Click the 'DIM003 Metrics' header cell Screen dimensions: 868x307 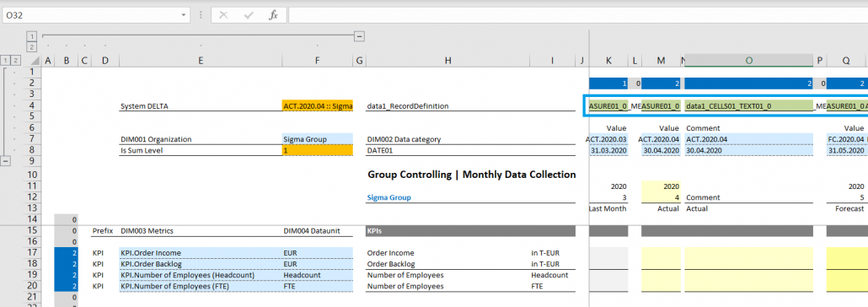(x=201, y=230)
